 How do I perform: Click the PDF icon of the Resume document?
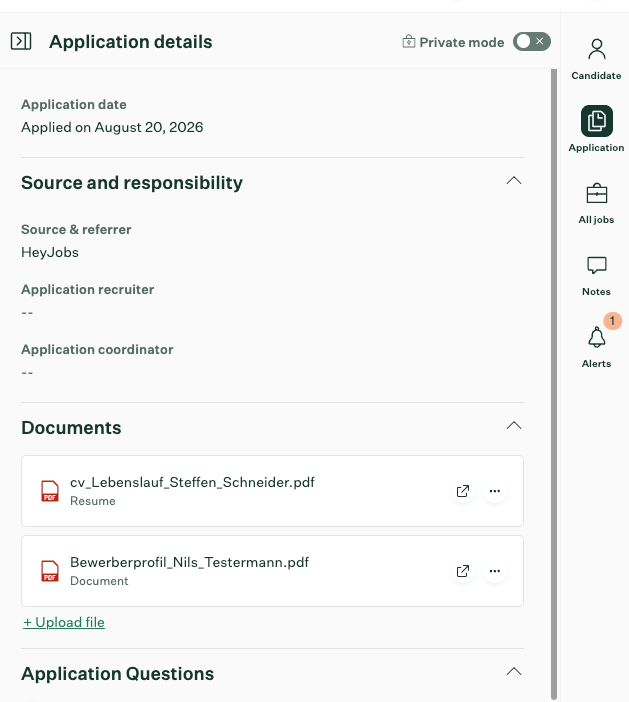(50, 491)
